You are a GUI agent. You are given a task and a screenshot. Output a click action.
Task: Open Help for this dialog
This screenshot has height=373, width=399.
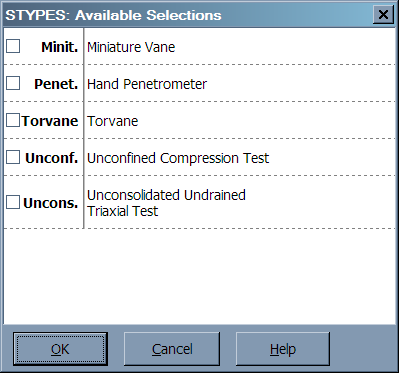[x=283, y=349]
